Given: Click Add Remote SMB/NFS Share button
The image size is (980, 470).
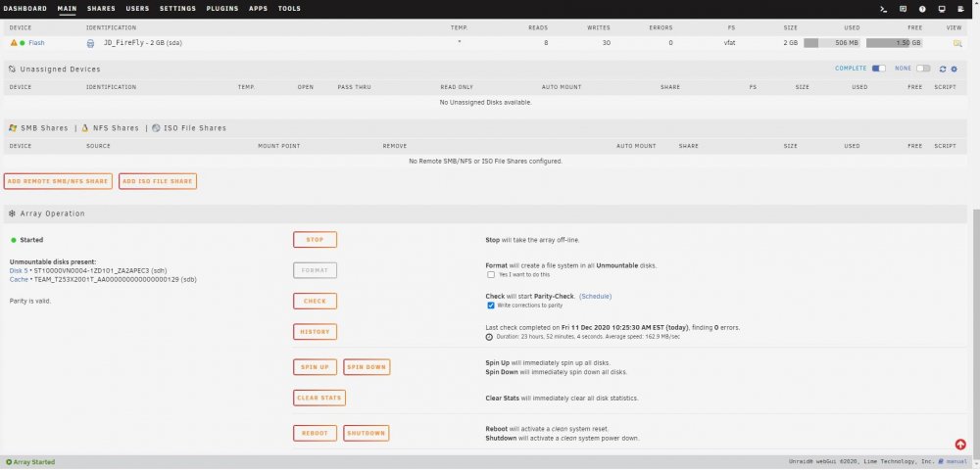Looking at the screenshot, I should tap(58, 181).
